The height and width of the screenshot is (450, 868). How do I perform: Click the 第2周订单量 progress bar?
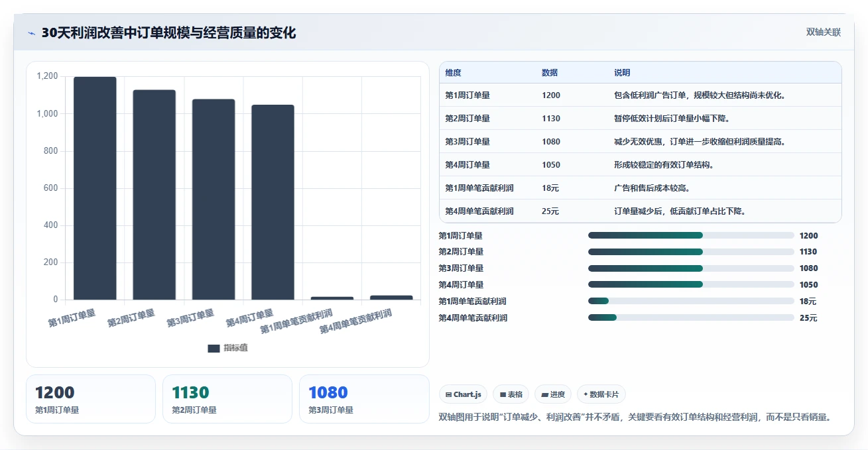691,252
